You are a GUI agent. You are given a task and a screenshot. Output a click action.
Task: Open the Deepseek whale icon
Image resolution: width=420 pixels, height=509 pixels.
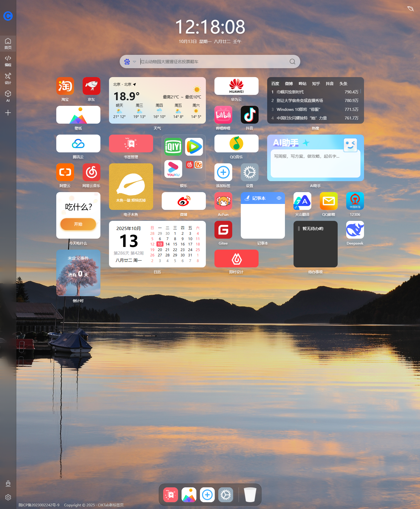pyautogui.click(x=355, y=230)
